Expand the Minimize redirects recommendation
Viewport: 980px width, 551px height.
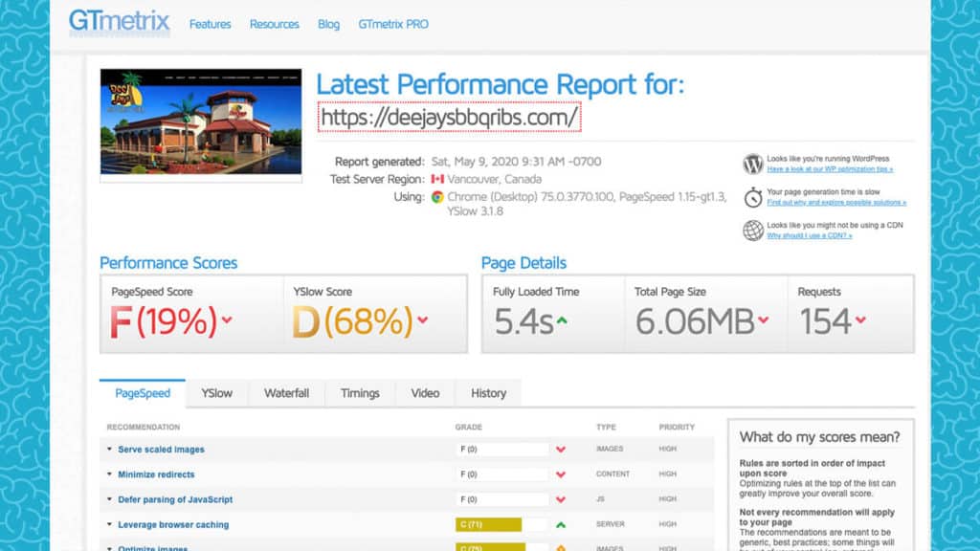[x=156, y=474]
